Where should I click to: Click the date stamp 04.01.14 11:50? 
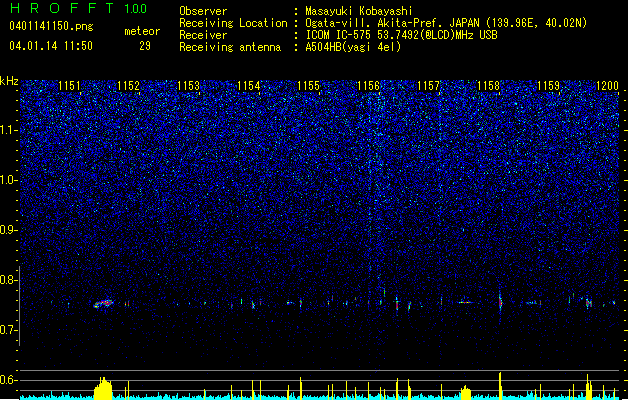click(x=51, y=46)
